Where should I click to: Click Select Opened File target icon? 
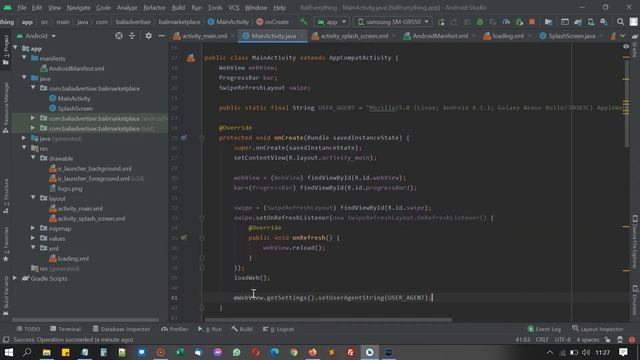tap(119, 36)
